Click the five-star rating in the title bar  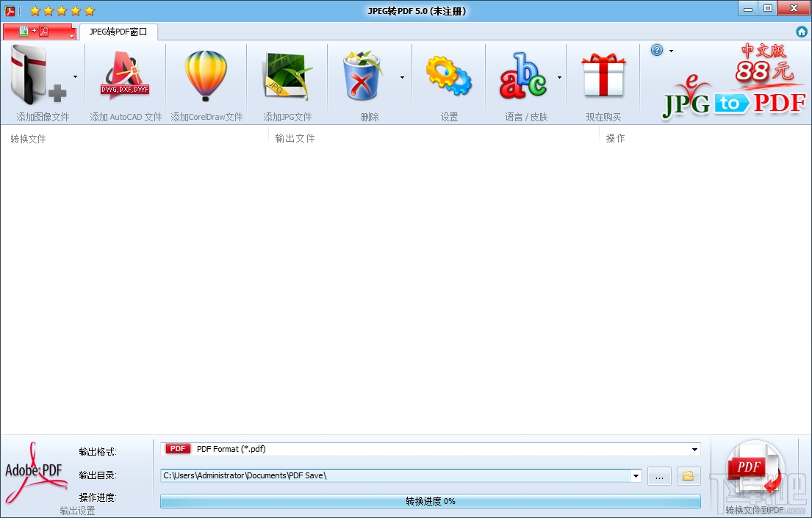62,10
